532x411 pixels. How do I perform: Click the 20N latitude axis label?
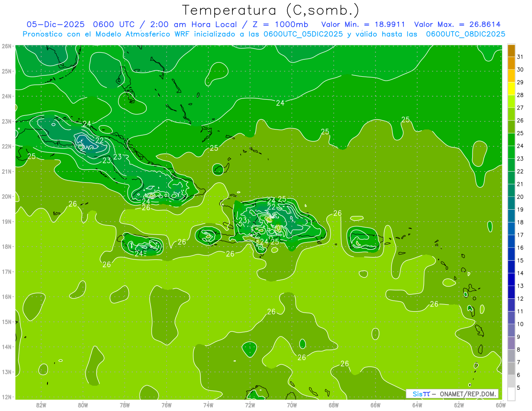pyautogui.click(x=6, y=196)
